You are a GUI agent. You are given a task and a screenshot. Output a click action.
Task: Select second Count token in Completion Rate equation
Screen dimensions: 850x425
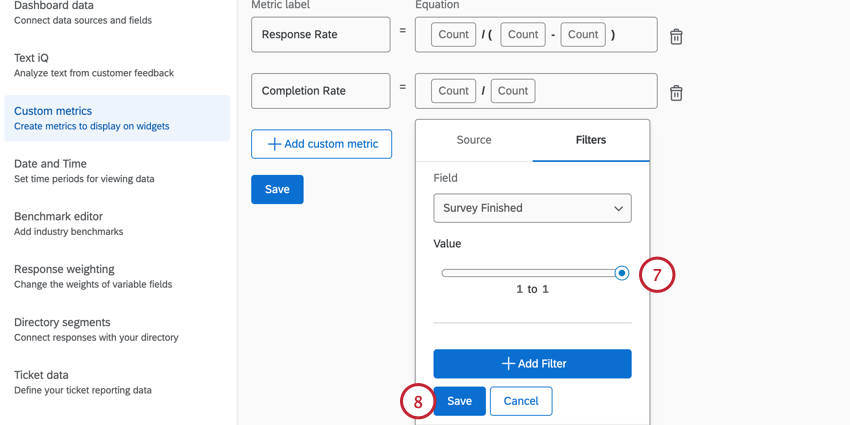(513, 91)
